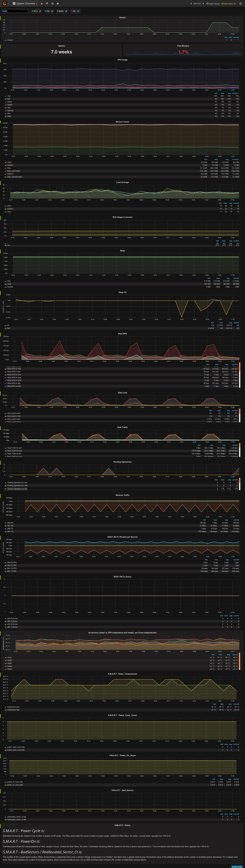Click the 1.7% free memory value
The image size is (245, 868).
coord(183,52)
